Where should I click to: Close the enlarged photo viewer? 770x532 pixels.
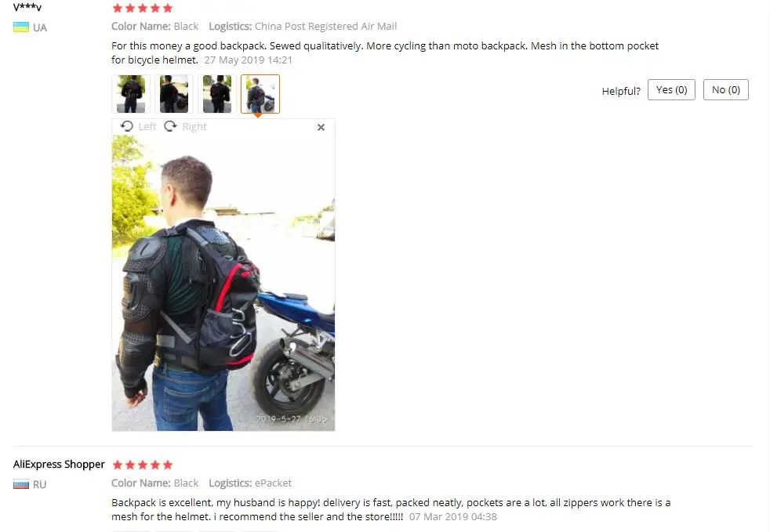pos(321,127)
